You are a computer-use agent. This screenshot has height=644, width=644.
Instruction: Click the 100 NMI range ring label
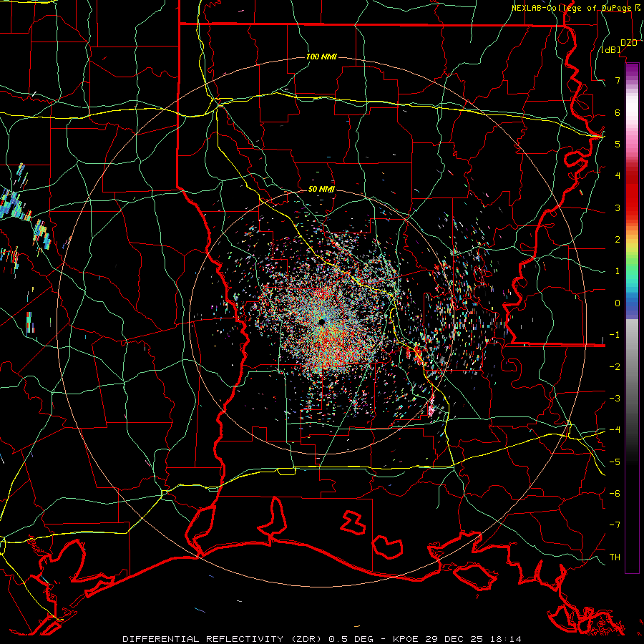(321, 57)
